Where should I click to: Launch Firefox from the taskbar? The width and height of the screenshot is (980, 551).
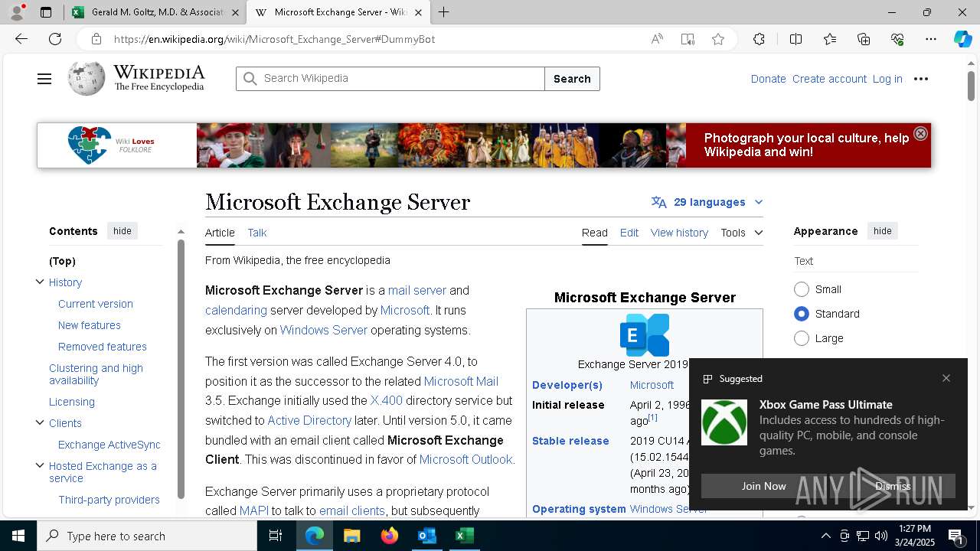(x=389, y=536)
